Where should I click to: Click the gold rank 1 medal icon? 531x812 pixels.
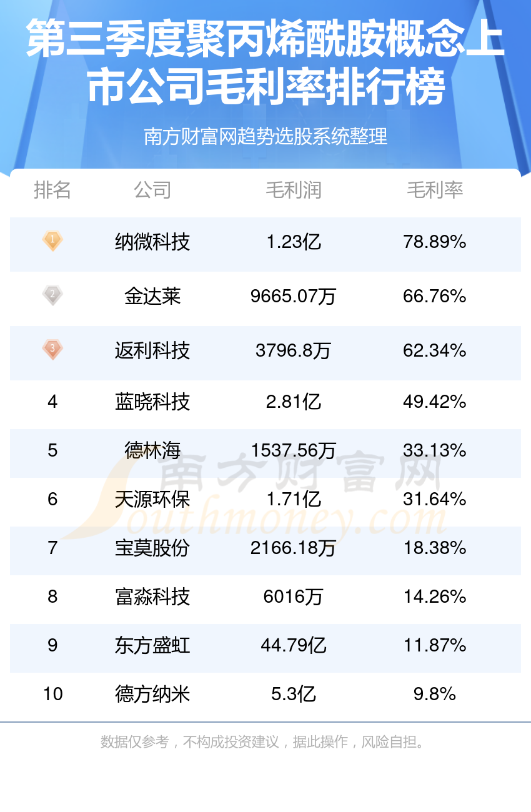coord(52,240)
